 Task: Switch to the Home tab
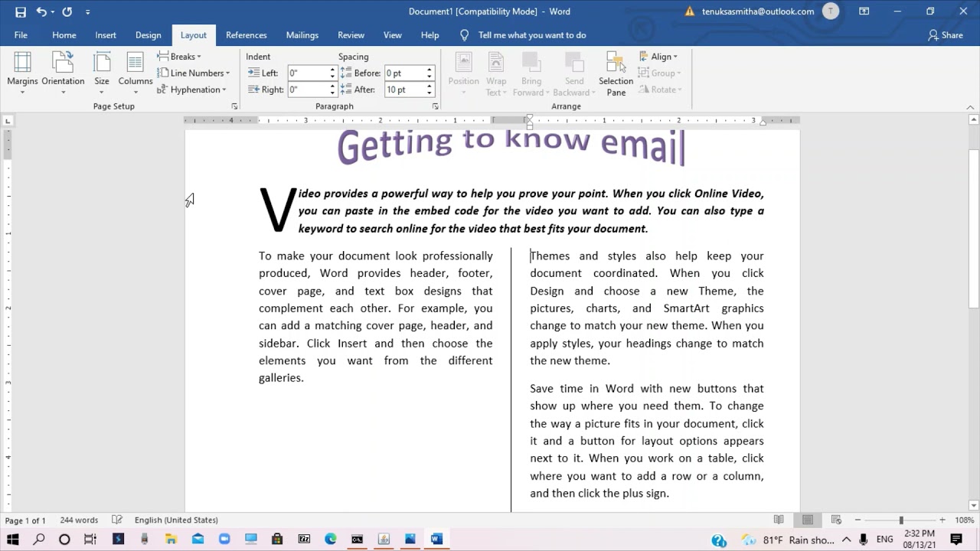(x=64, y=35)
